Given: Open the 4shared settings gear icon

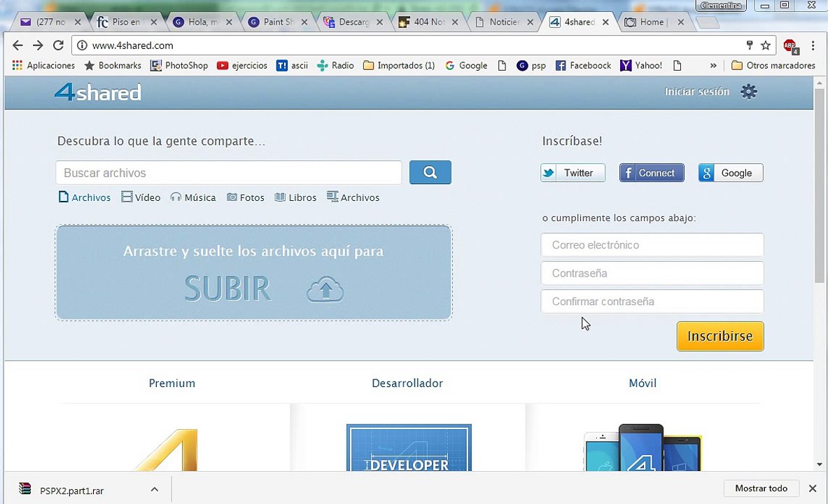Looking at the screenshot, I should [x=748, y=92].
